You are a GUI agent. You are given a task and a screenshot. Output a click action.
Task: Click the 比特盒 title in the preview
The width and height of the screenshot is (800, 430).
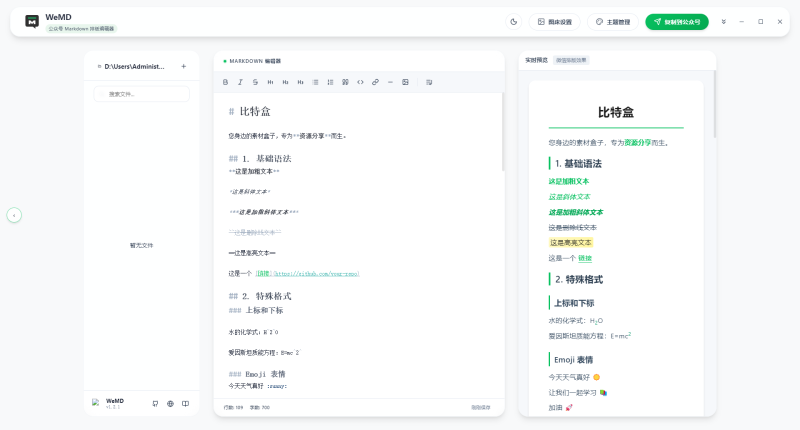[616, 112]
